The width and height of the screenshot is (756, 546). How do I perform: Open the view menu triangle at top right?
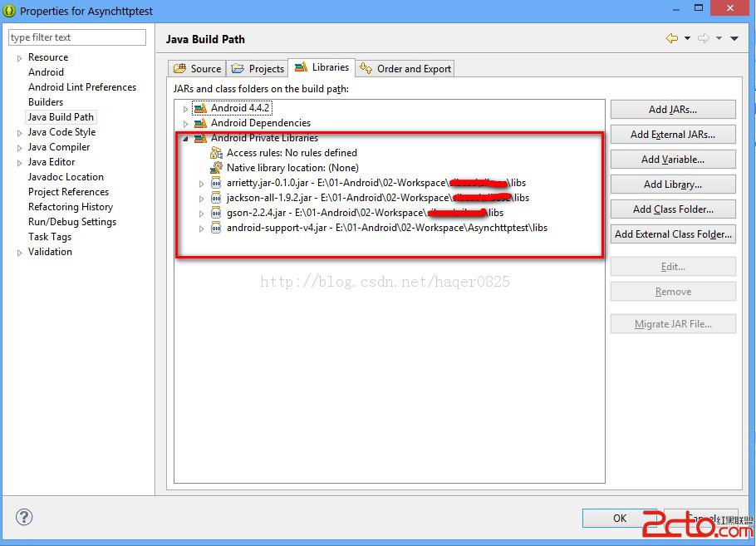point(734,38)
